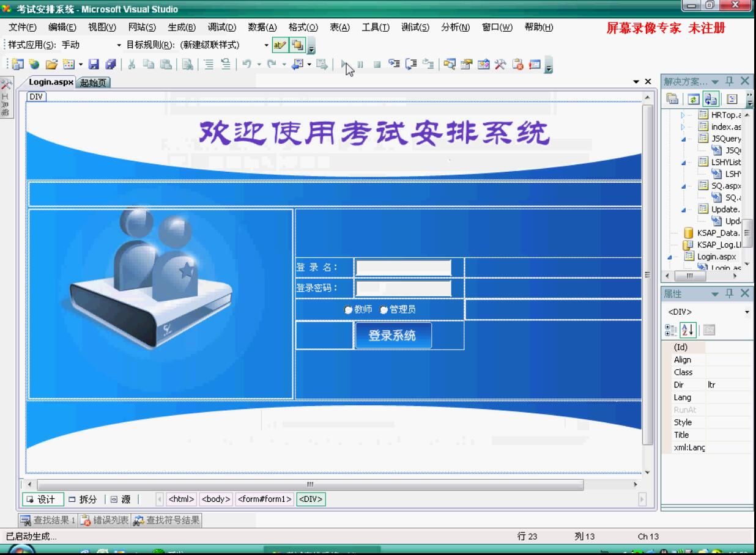The image size is (756, 555).
Task: Switch to the 起始页 tab
Action: coord(93,83)
